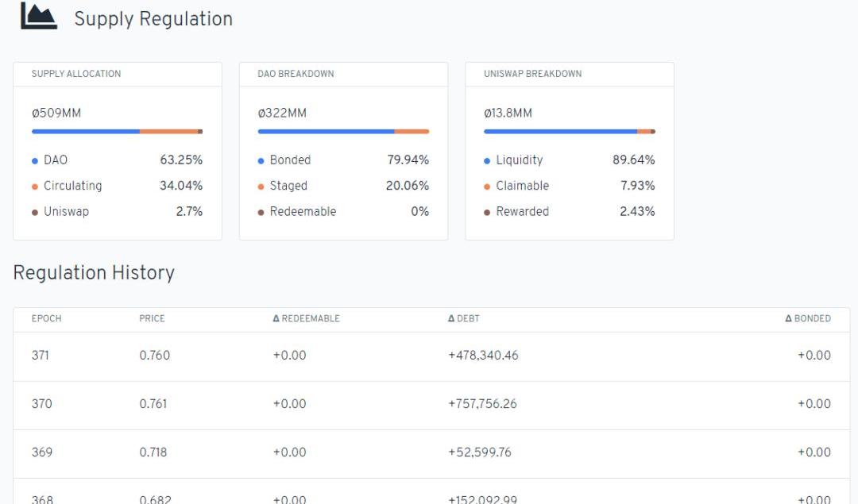Click the Δ Debt column header
The width and height of the screenshot is (858, 504).
pos(463,319)
